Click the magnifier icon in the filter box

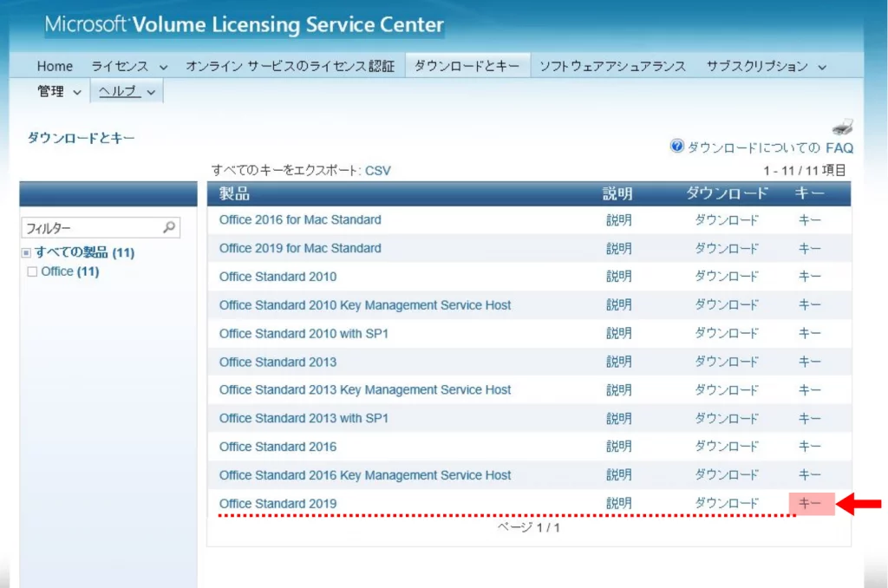(170, 227)
